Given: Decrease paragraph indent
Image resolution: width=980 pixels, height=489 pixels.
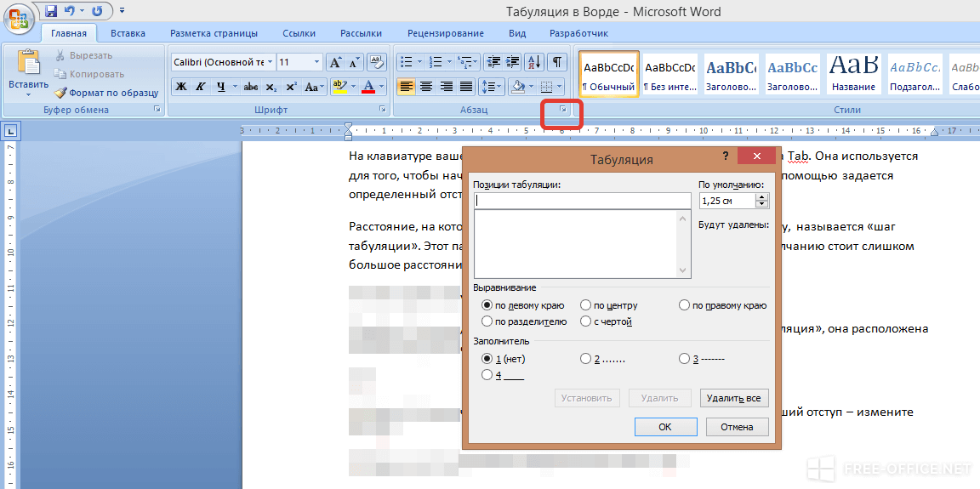Looking at the screenshot, I should 493,62.
